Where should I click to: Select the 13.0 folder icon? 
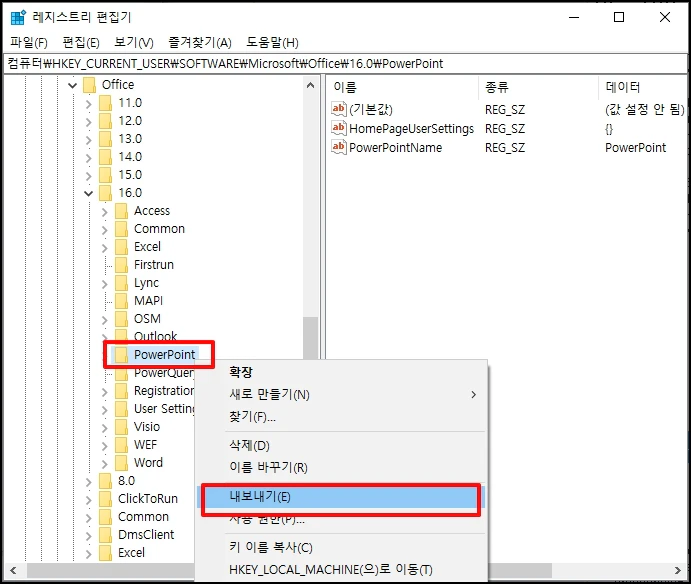(105, 139)
